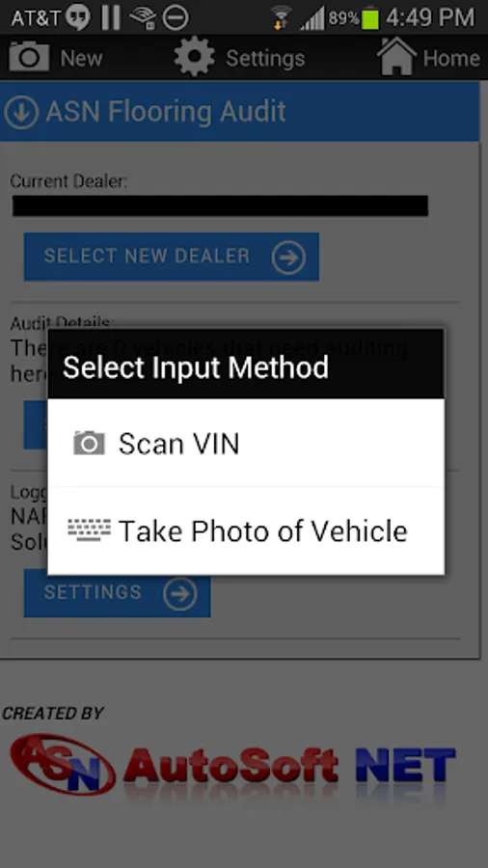Open Settings via the gear icon
Screen dimensions: 488x868
(x=194, y=57)
